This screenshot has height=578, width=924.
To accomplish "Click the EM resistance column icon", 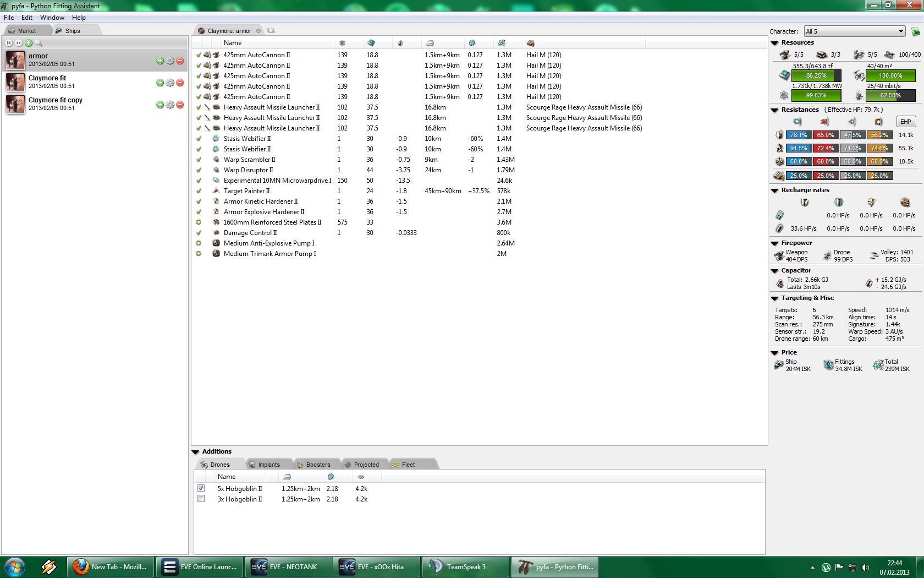I will click(x=798, y=122).
